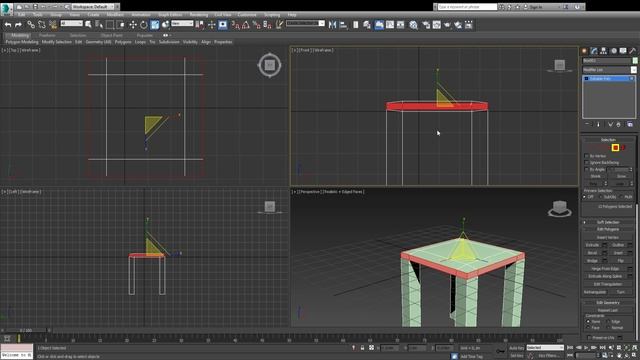The height and width of the screenshot is (360, 640).
Task: Enable the By Vertex checkbox
Action: (x=587, y=156)
